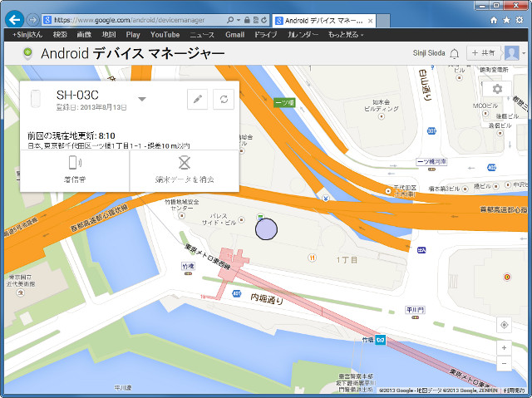Click the 竹橋 station marker on map
Screen dimensions: 532x398
(x=381, y=340)
